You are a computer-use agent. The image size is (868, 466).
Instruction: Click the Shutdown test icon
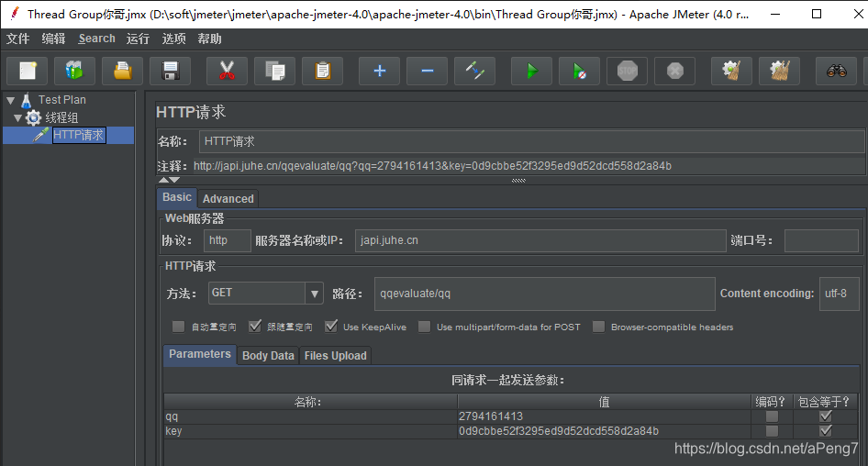click(x=674, y=71)
